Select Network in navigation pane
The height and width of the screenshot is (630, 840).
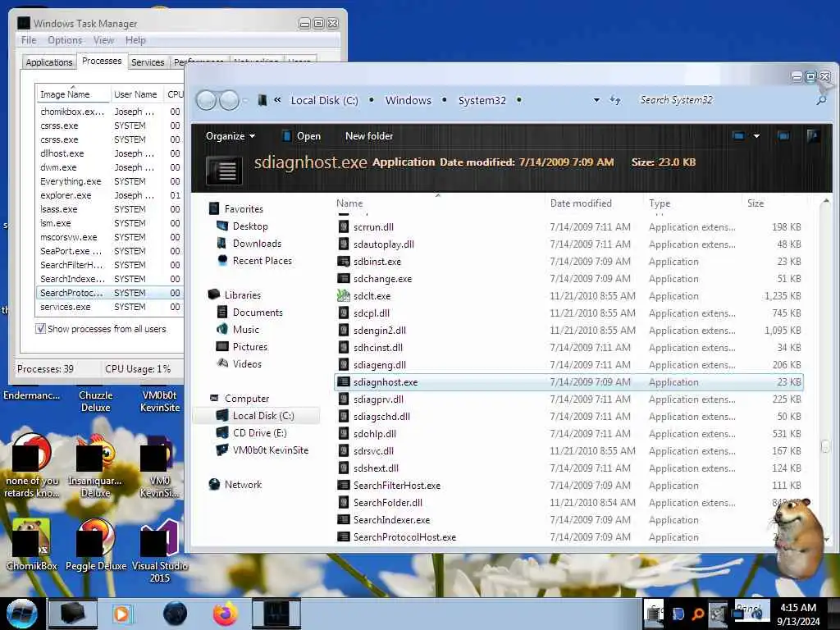point(243,484)
